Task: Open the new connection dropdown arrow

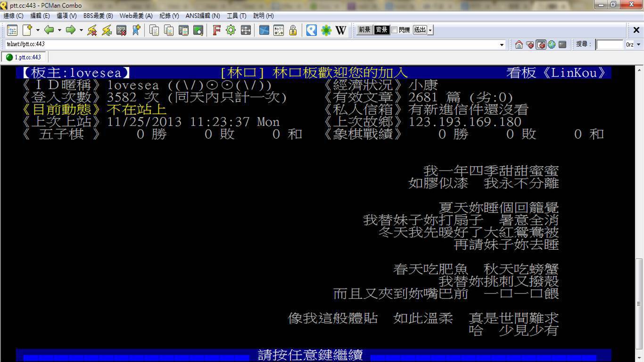Action: coord(38,30)
